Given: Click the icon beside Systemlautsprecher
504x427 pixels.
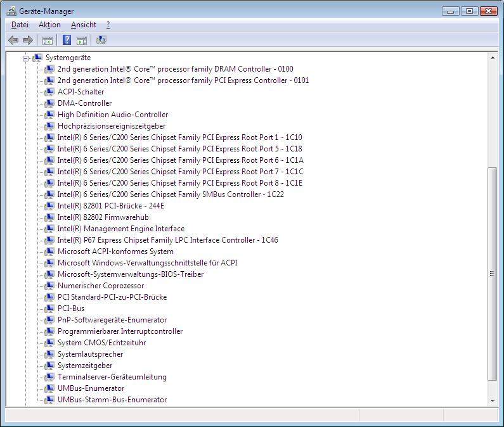Looking at the screenshot, I should pyautogui.click(x=49, y=354).
